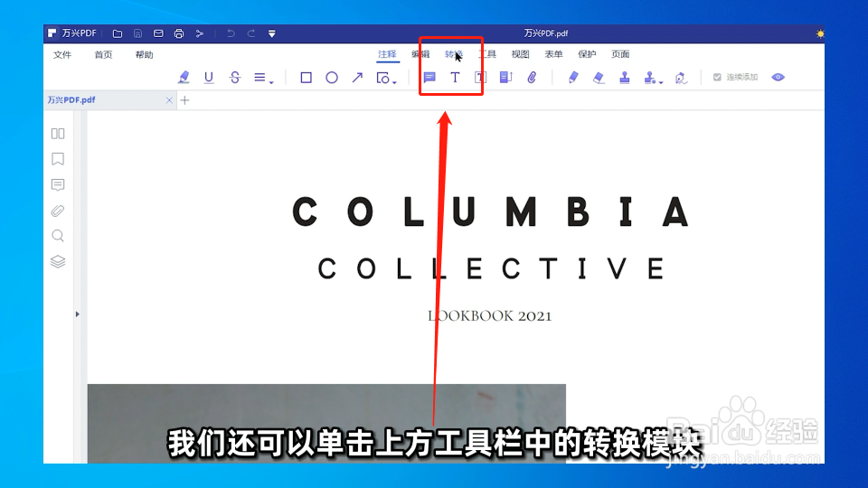
Task: Select the Rectangle shape tool
Action: point(306,78)
